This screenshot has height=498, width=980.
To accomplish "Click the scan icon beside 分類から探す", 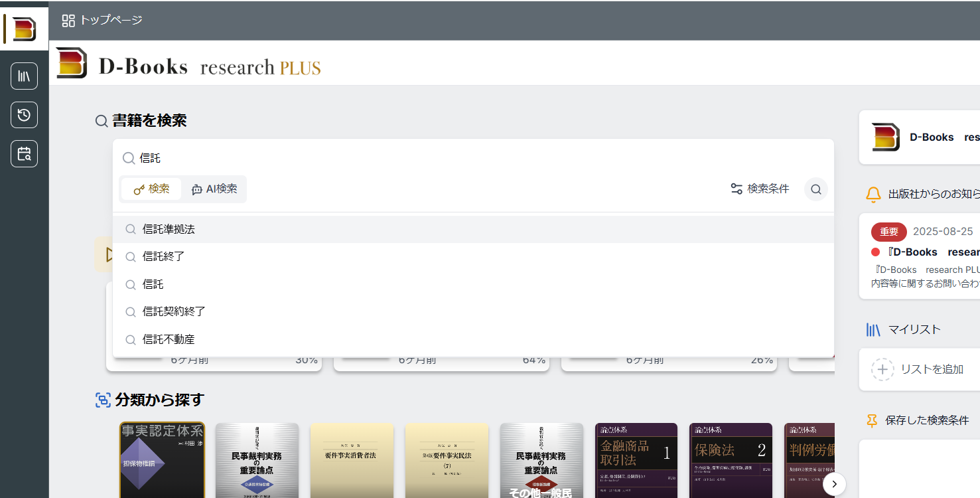I will click(103, 400).
